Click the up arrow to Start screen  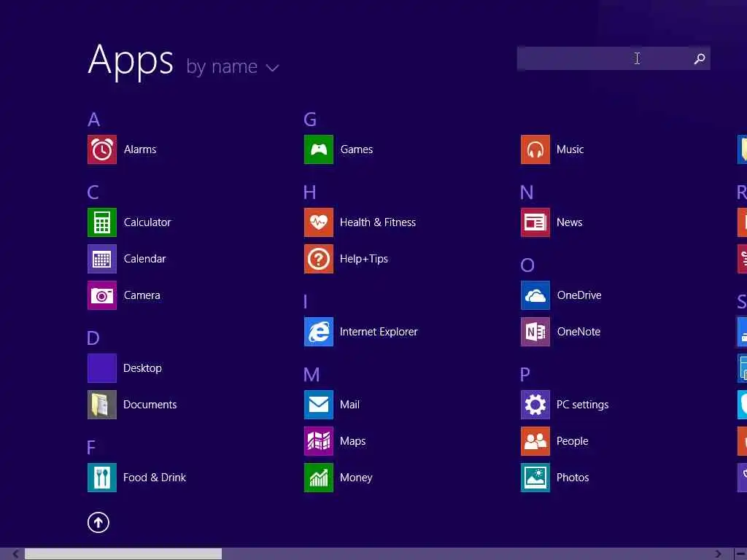[98, 522]
